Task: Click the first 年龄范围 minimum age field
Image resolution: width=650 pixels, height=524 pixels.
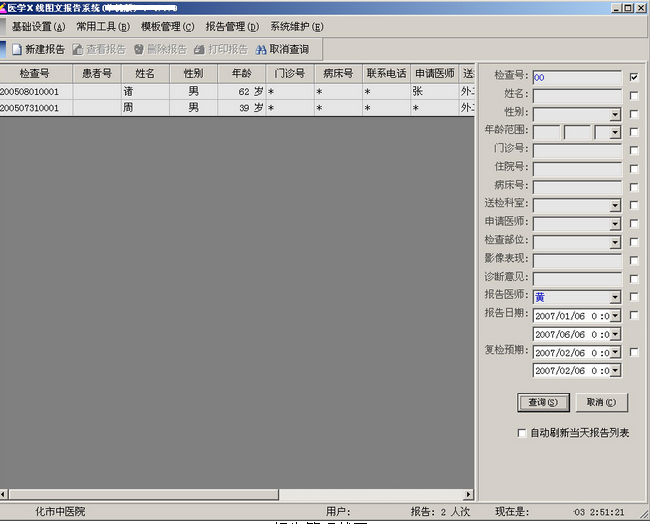Action: [x=546, y=133]
